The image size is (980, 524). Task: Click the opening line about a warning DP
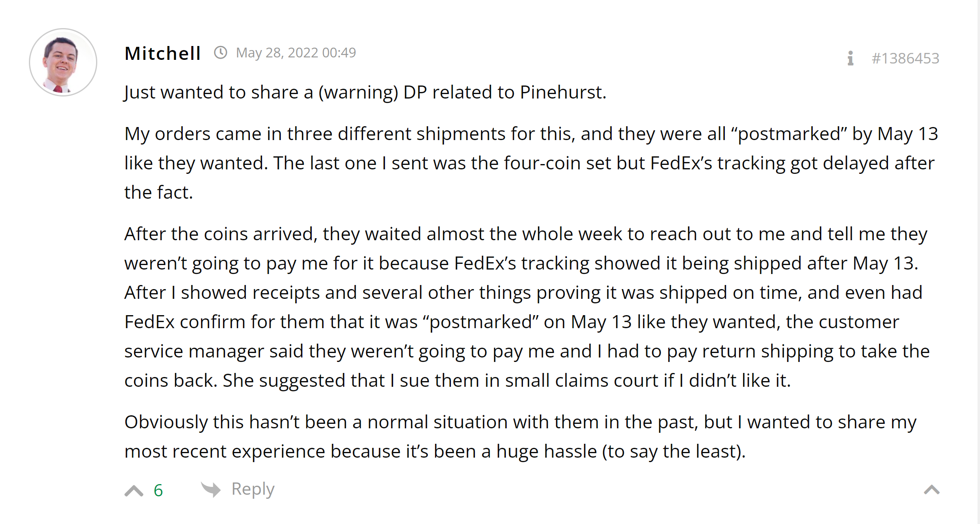[x=365, y=92]
